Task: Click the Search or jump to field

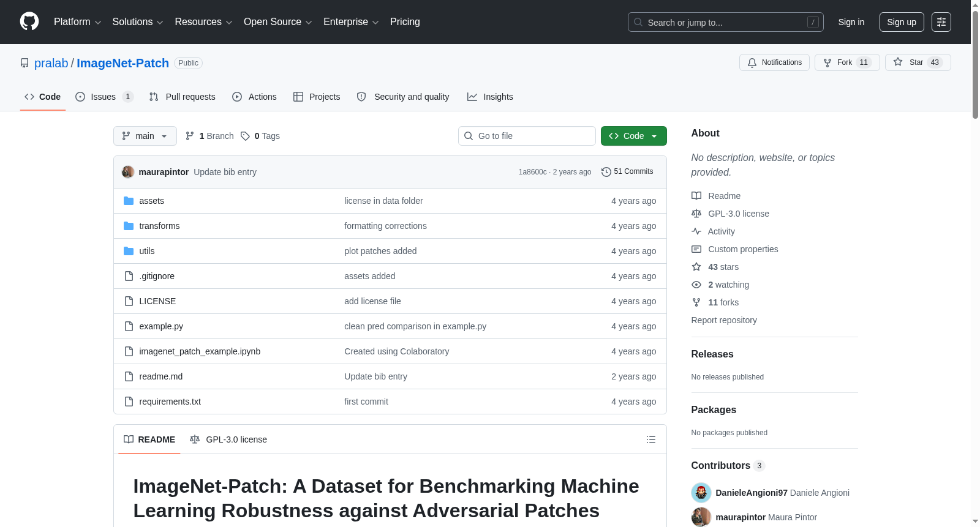Action: point(726,22)
